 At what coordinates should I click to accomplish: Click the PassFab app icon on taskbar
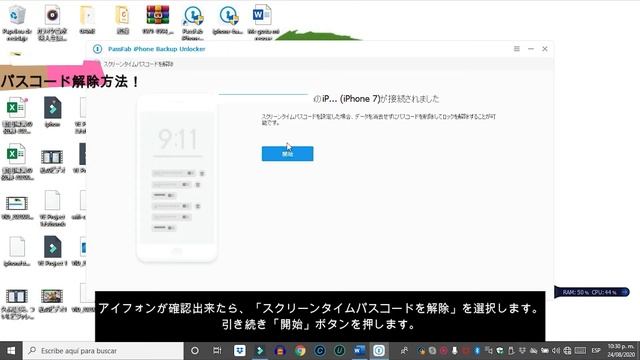click(379, 351)
